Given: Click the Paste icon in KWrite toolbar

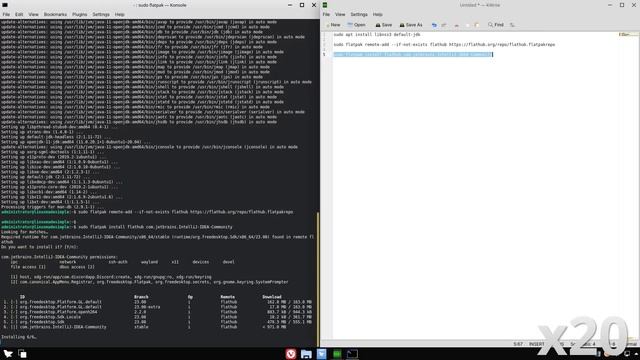Looking at the screenshot, I should [x=477, y=25].
